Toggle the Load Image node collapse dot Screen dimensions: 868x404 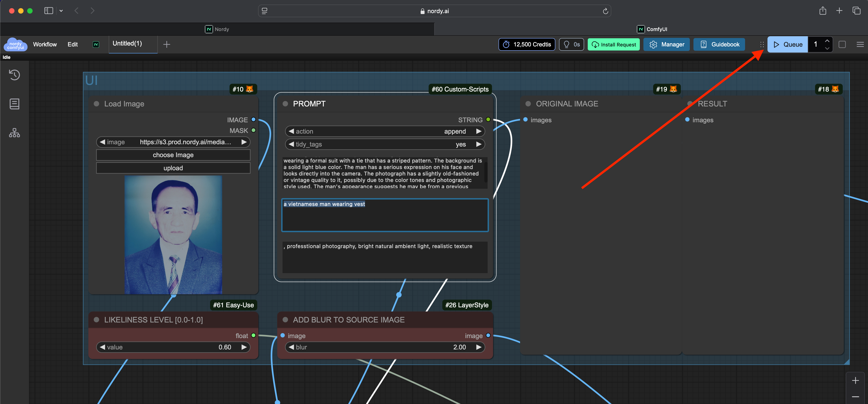(x=96, y=104)
